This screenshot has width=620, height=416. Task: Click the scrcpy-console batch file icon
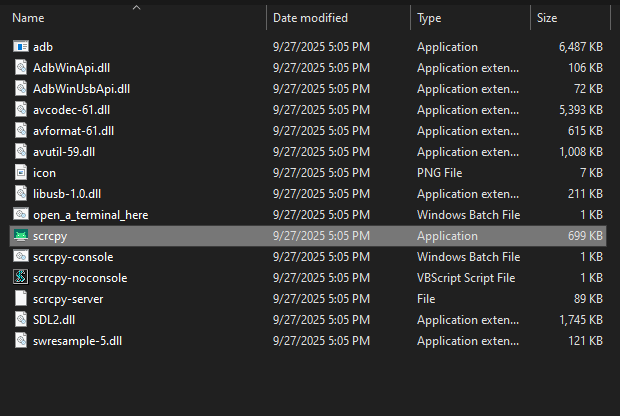(x=21, y=257)
